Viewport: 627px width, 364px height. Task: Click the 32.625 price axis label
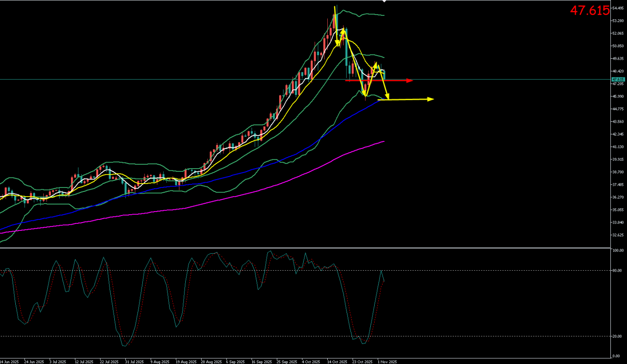click(618, 235)
